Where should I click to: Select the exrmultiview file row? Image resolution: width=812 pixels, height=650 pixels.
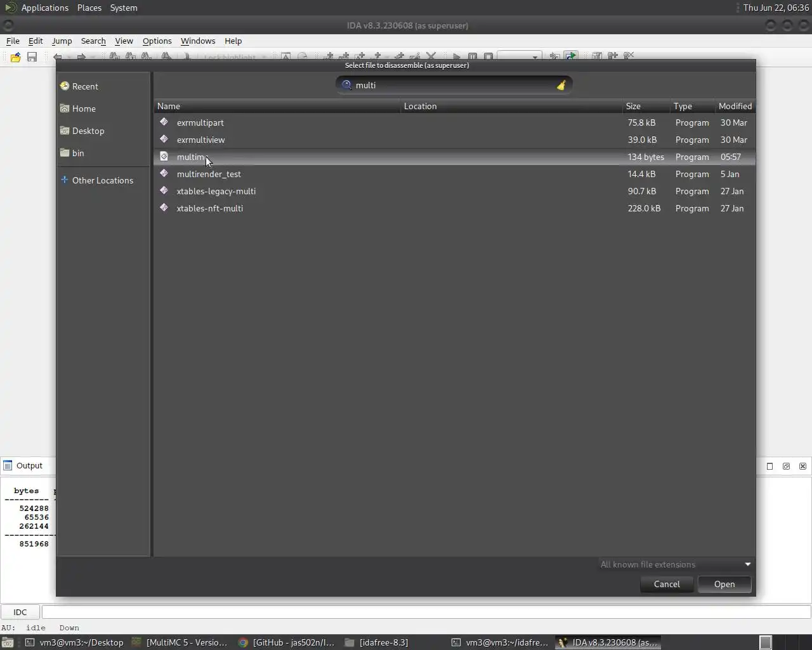click(x=454, y=140)
